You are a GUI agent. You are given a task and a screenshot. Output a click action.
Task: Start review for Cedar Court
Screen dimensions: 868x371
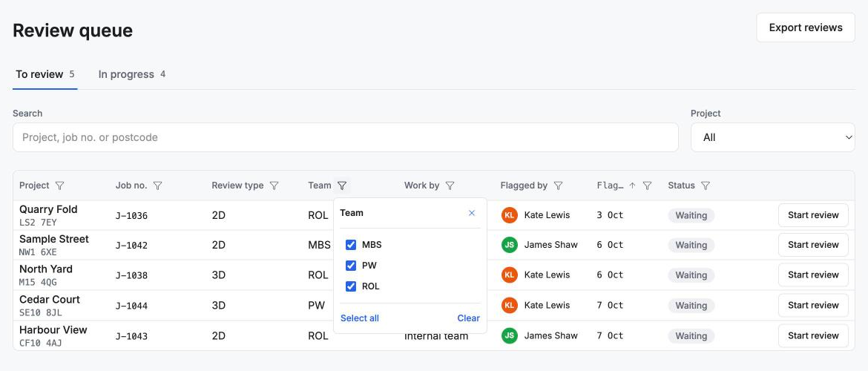point(813,305)
